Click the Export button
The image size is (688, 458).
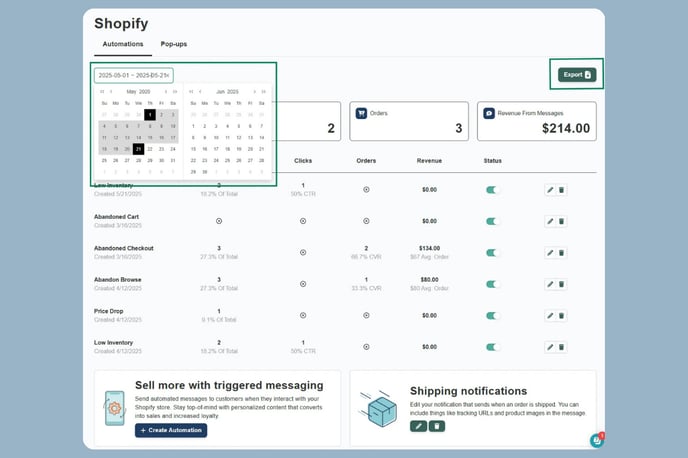(577, 75)
